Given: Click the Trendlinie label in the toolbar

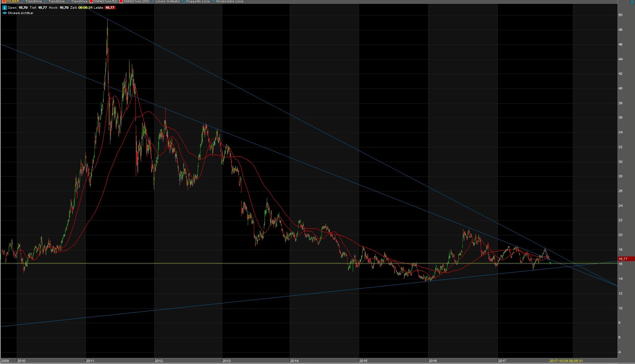Looking at the screenshot, I should (x=34, y=1).
